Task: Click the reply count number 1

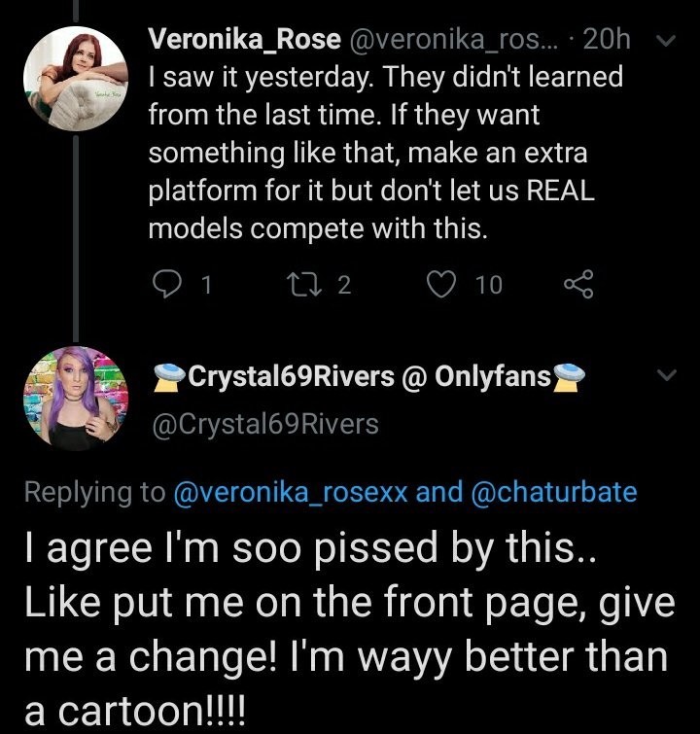Action: [205, 284]
